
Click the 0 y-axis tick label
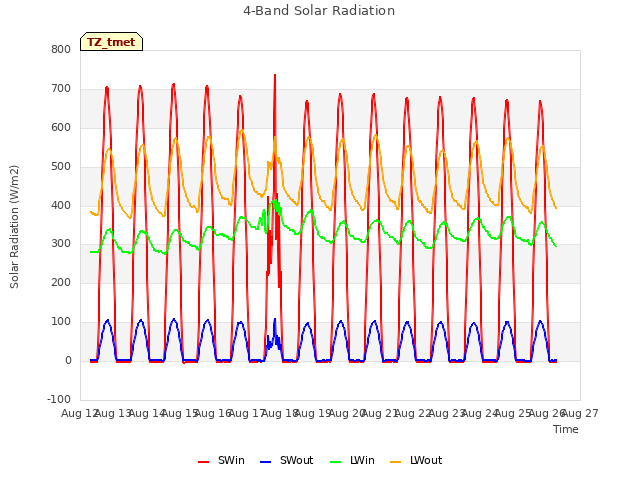click(68, 360)
